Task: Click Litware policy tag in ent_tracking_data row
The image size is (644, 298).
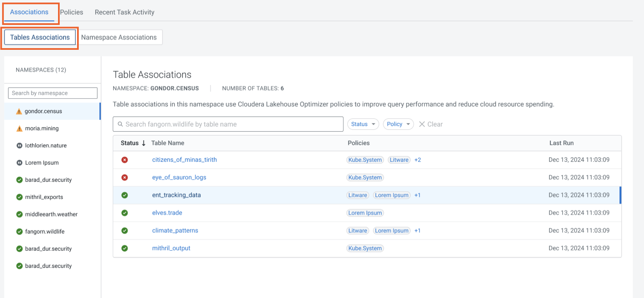Action: pos(358,195)
